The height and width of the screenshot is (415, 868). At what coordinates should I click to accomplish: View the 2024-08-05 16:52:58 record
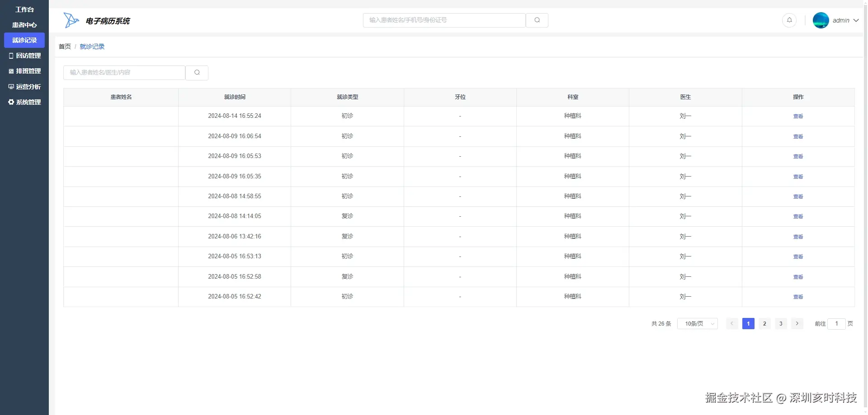(x=798, y=277)
